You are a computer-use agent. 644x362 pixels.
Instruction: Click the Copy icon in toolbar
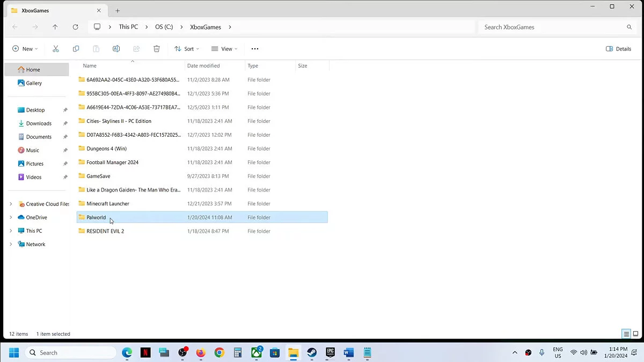76,49
